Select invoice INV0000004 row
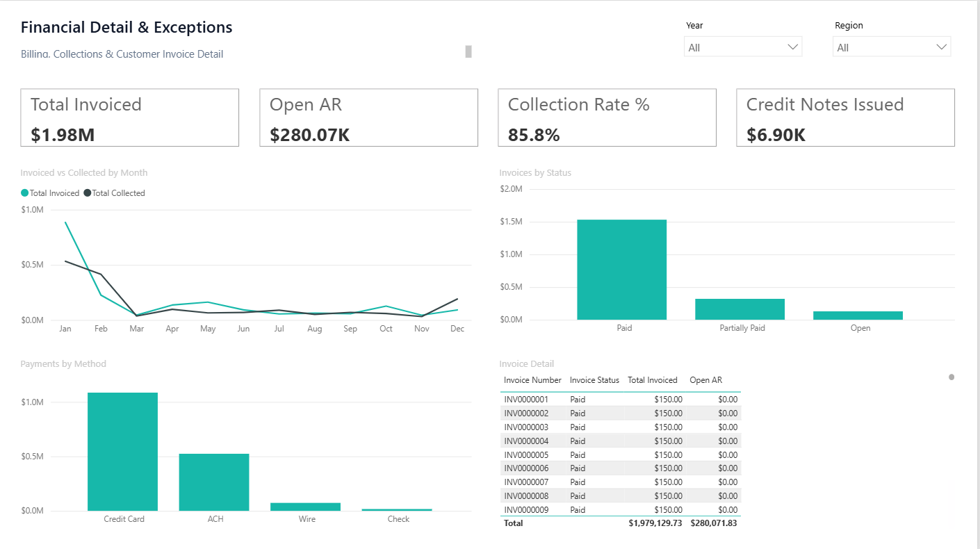This screenshot has height=549, width=980. coord(621,441)
